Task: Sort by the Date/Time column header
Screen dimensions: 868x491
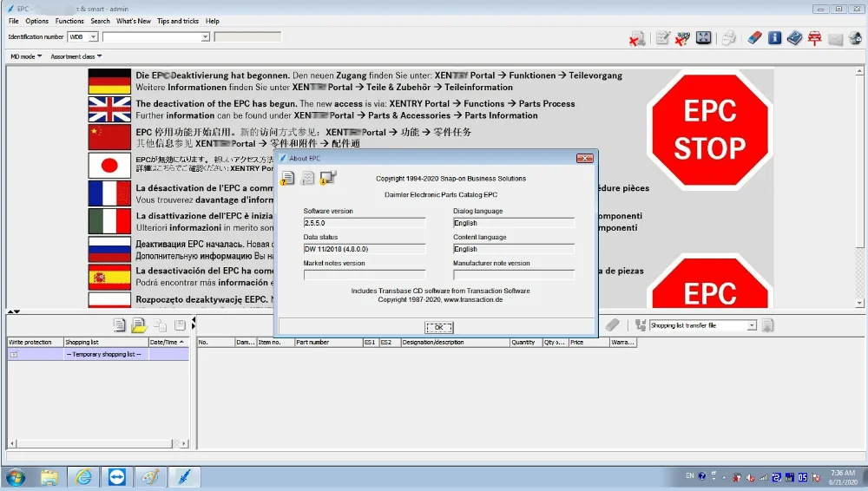Action: 168,342
